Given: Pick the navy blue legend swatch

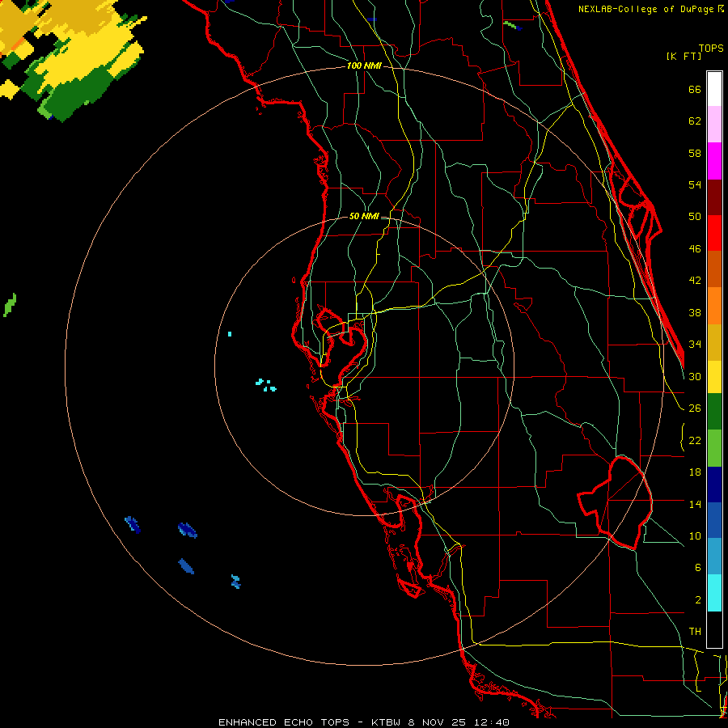Looking at the screenshot, I should (x=714, y=485).
